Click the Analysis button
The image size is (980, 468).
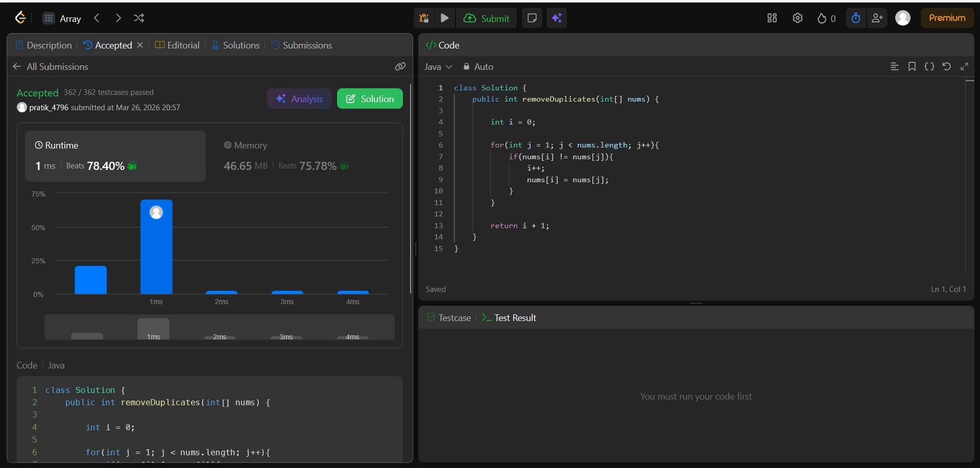[299, 99]
